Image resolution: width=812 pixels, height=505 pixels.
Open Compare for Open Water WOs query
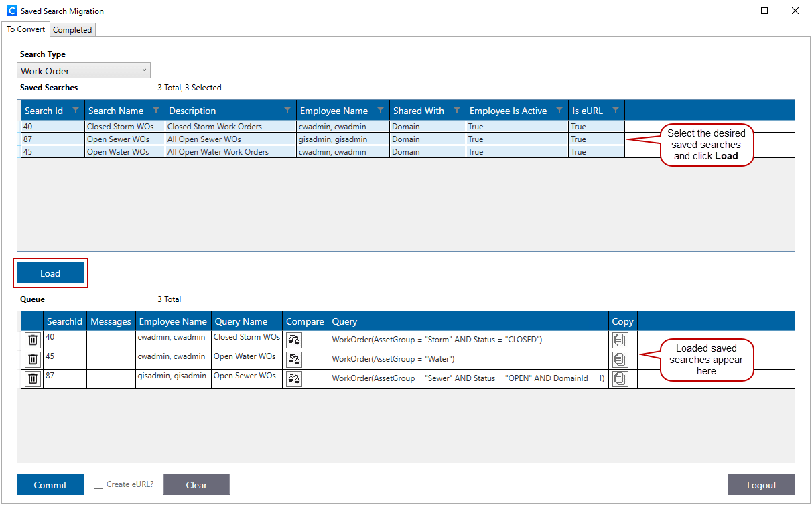point(294,360)
